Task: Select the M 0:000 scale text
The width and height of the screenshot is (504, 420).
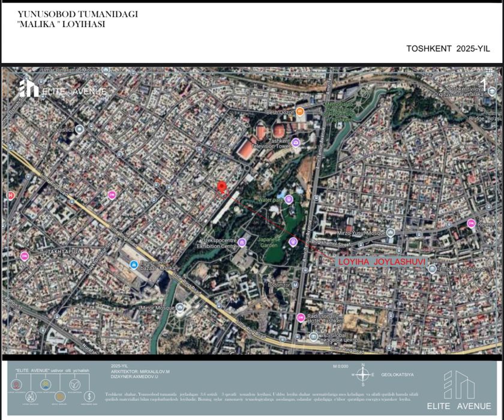Action: coord(341,367)
